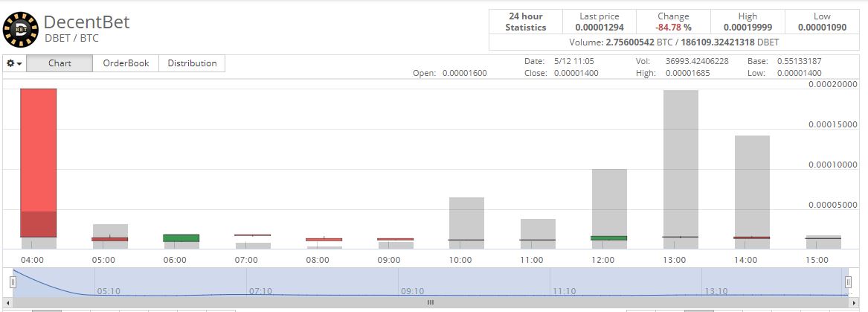
Task: Click the grey 10:00 volume bar
Action: pos(466,223)
